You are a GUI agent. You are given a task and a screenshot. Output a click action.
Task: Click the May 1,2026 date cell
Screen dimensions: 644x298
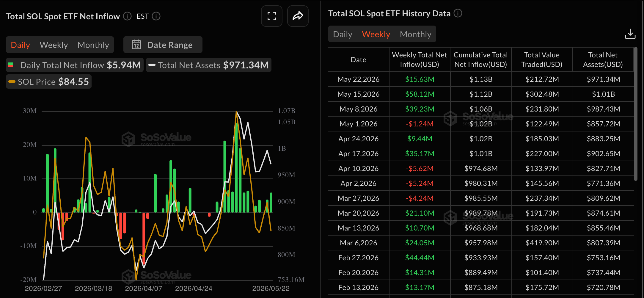(x=358, y=124)
